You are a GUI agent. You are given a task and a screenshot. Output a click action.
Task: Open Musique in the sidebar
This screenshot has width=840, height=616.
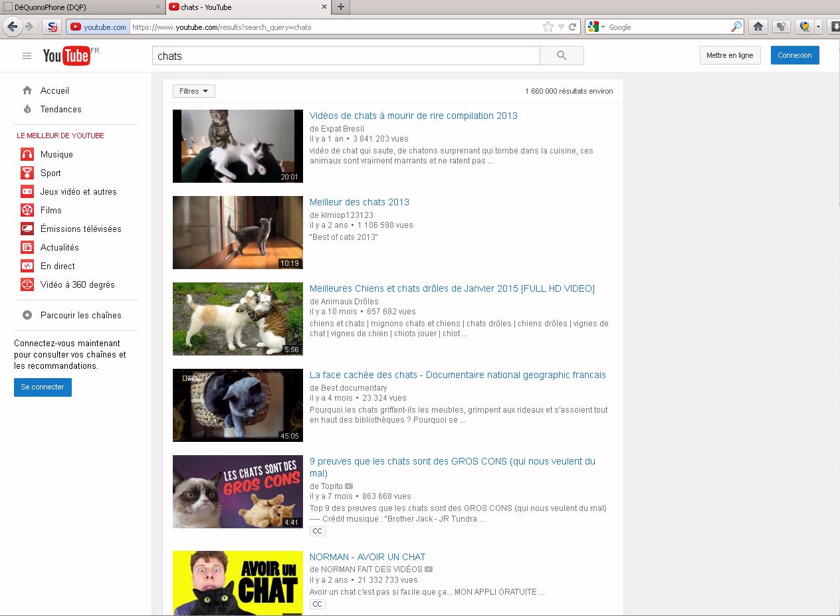56,154
